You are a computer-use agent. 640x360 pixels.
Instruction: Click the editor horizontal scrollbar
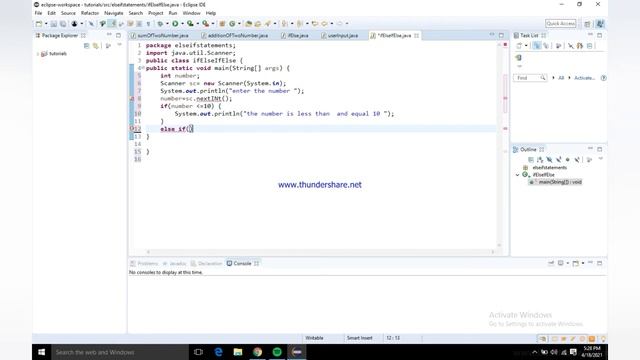[x=321, y=252]
